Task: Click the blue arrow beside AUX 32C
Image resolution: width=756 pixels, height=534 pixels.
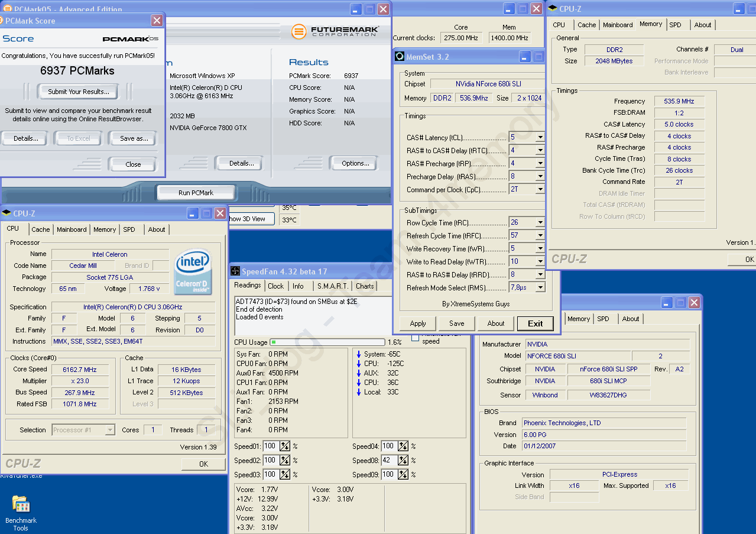Action: pyautogui.click(x=359, y=373)
